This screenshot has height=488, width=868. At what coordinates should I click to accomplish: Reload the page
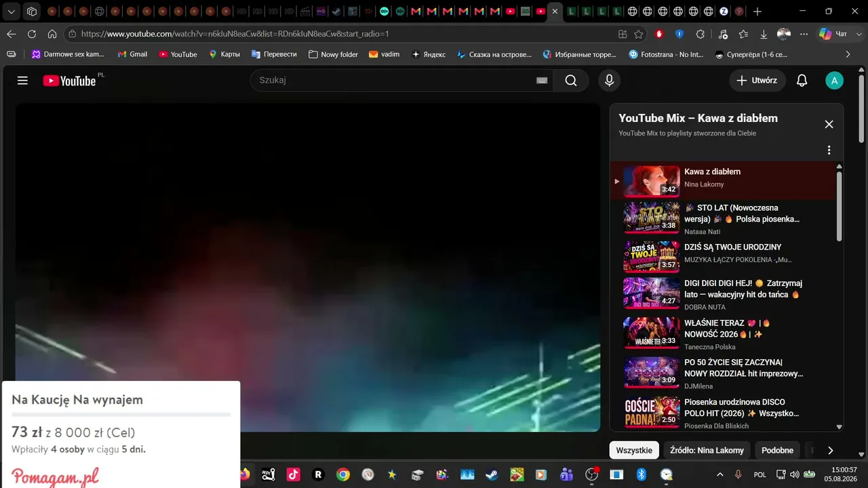tap(32, 34)
